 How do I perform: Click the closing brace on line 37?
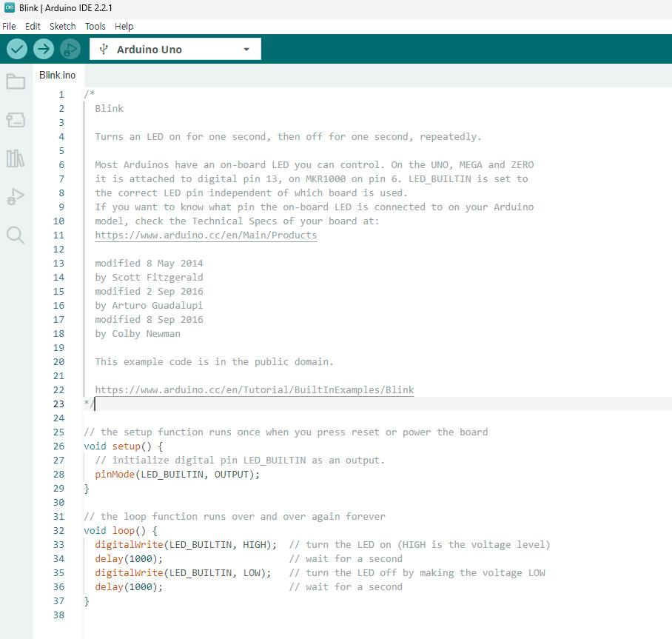[87, 601]
